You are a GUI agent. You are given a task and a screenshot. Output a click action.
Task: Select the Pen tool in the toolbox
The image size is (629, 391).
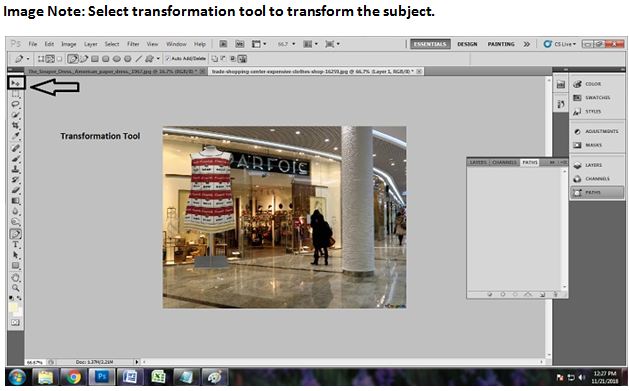pos(15,234)
